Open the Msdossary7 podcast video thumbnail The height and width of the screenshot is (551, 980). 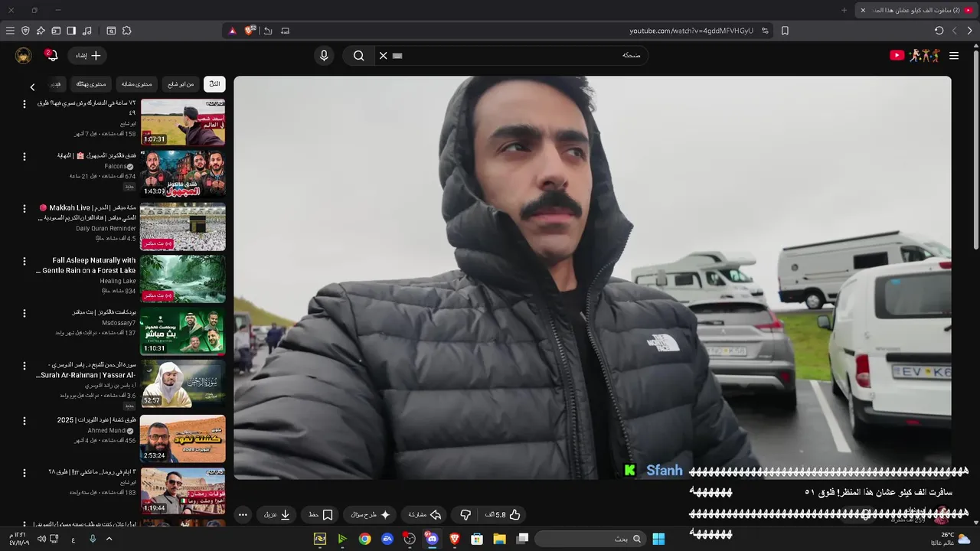coord(183,331)
